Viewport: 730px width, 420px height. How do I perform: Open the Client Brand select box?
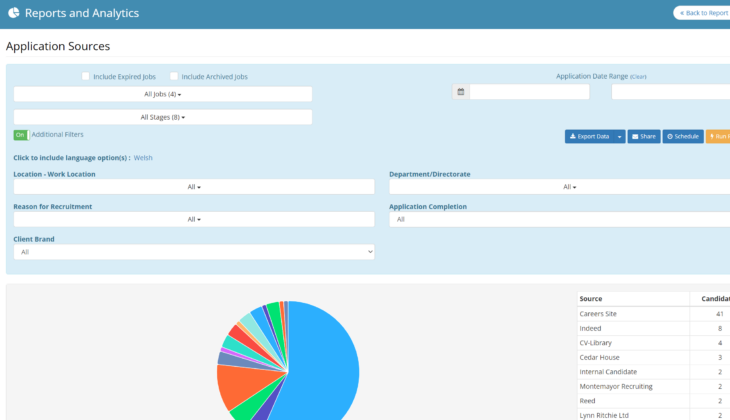[x=194, y=252]
